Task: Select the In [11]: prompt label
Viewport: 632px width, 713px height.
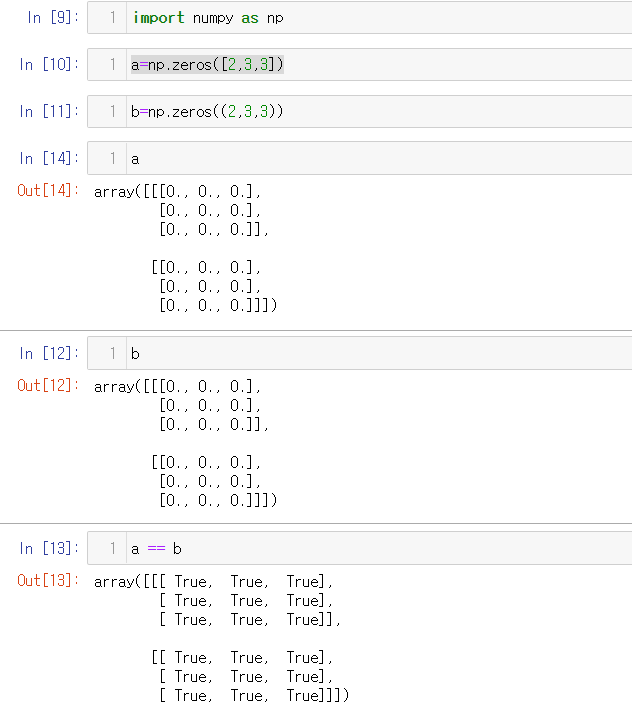Action: point(49,111)
